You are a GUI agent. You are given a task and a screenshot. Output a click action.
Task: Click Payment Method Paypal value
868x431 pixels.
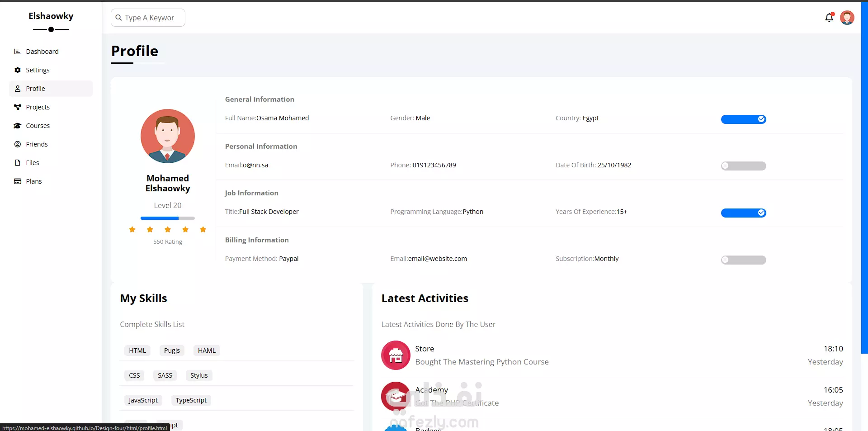click(288, 259)
